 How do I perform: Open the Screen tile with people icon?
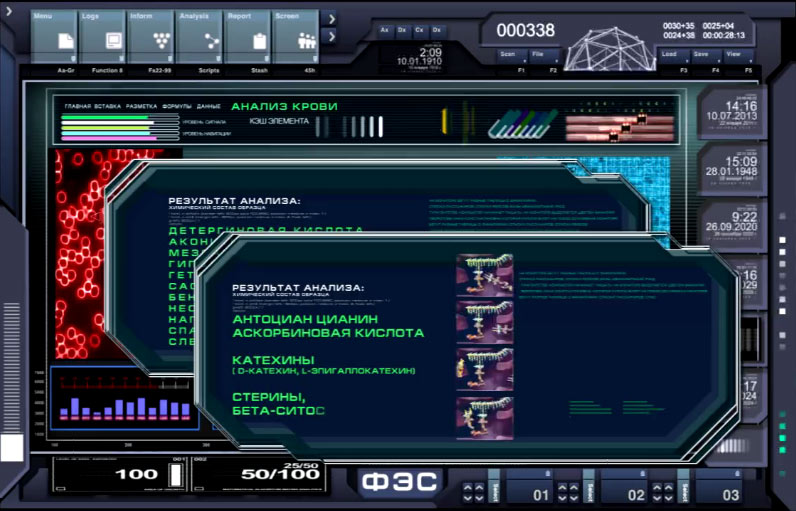(296, 37)
